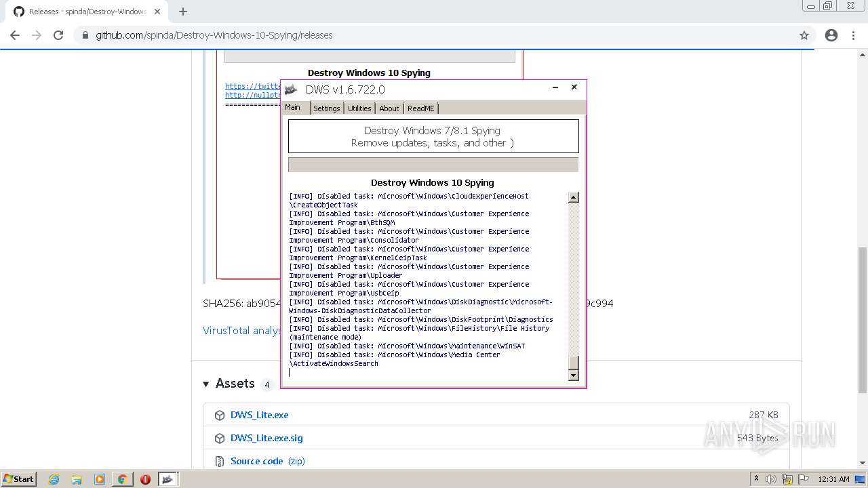The width and height of the screenshot is (868, 488).
Task: Open a new Chrome tab
Action: (183, 12)
